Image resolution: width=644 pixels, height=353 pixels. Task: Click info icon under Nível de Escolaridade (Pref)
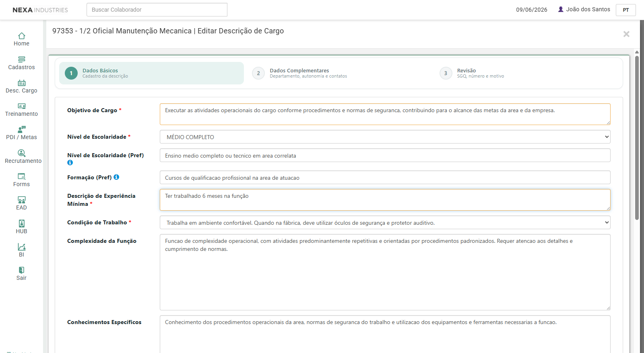pyautogui.click(x=70, y=162)
